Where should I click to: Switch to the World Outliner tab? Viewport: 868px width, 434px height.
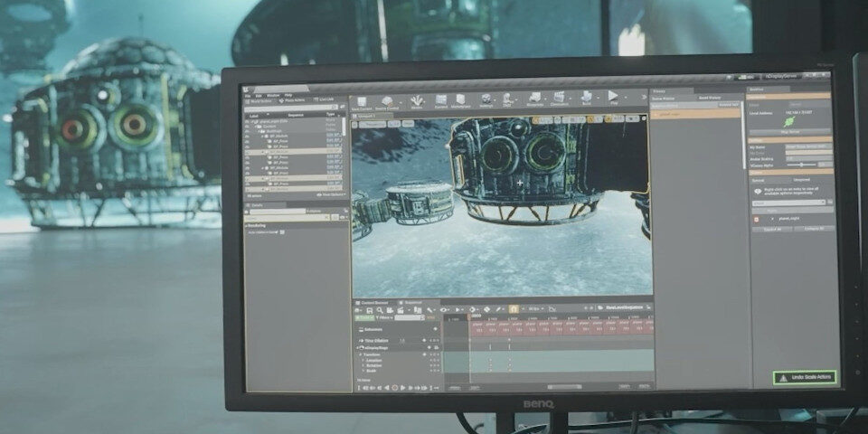[x=259, y=100]
